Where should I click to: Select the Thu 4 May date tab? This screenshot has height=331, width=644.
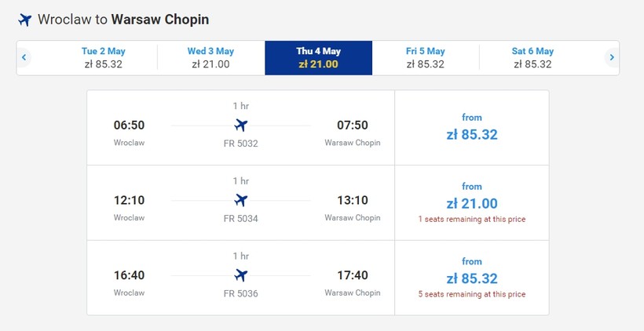coord(318,57)
